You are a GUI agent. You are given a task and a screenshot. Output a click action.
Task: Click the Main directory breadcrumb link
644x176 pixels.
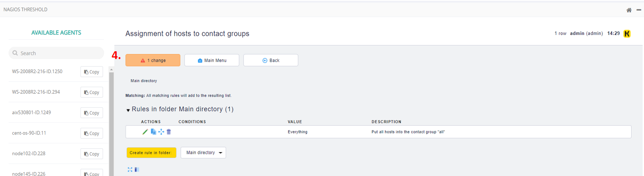pyautogui.click(x=143, y=81)
